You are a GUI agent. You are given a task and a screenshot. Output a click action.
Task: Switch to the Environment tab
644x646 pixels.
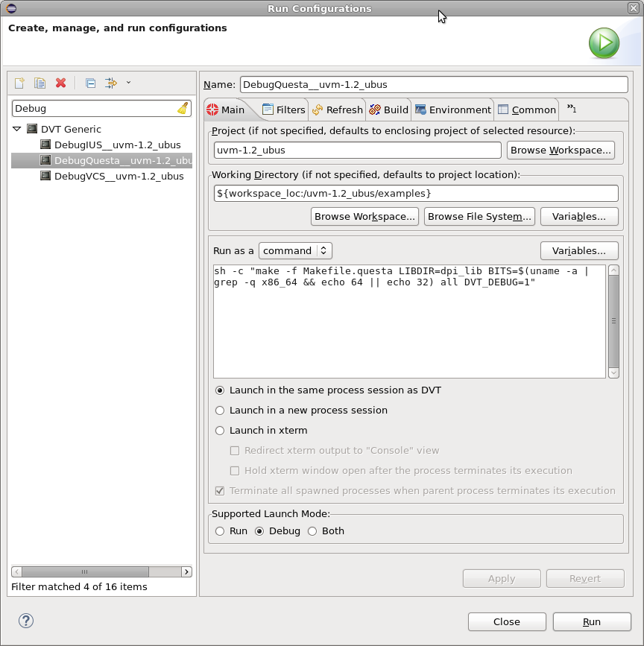pos(452,109)
